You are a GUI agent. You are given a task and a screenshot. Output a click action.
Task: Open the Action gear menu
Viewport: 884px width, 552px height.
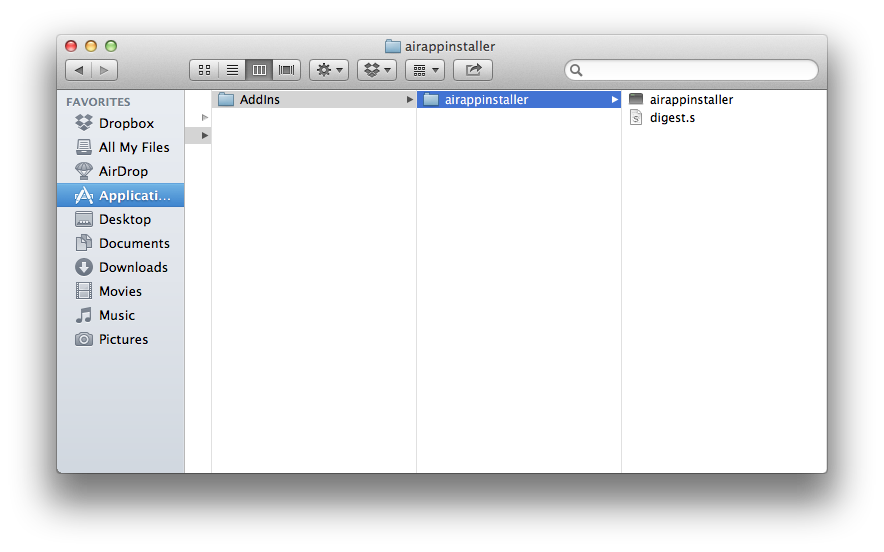coord(329,70)
